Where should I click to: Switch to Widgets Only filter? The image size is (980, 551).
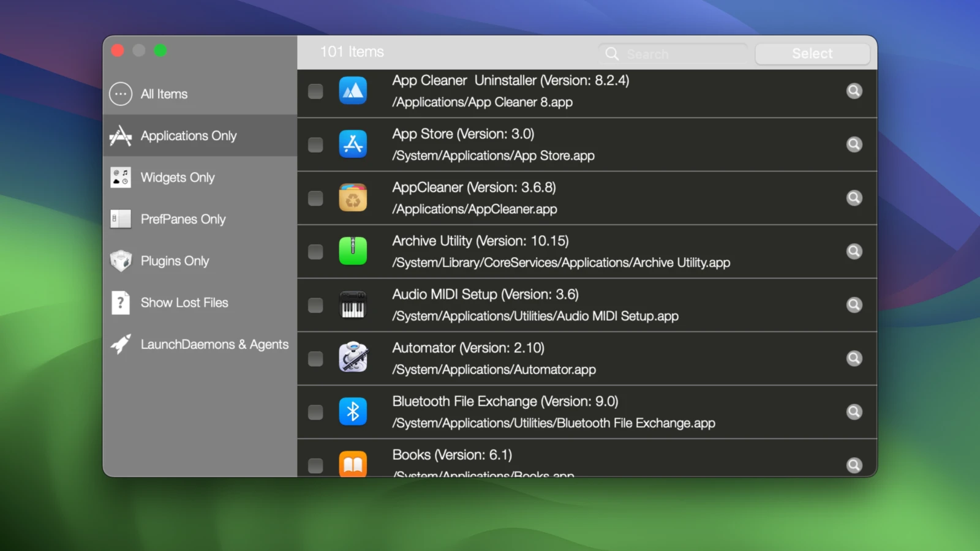[178, 178]
